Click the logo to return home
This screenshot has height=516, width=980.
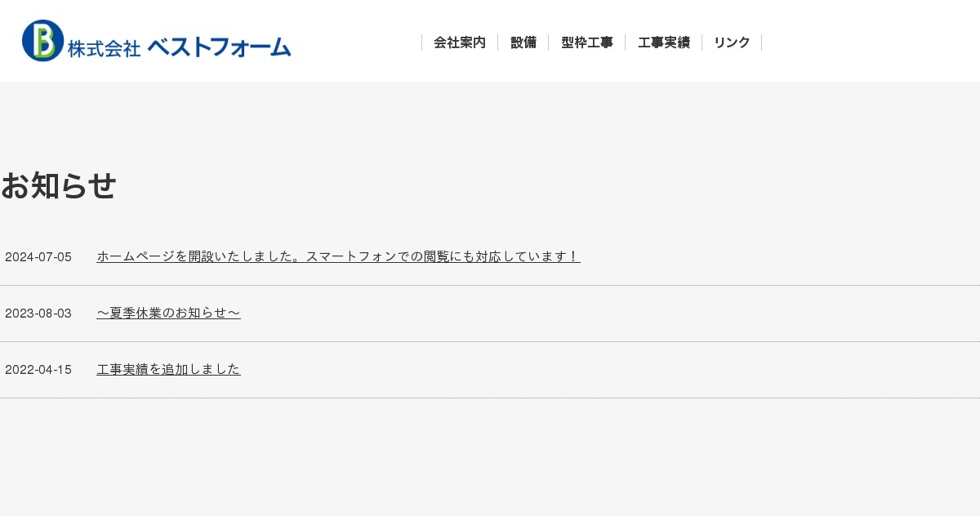coord(155,40)
